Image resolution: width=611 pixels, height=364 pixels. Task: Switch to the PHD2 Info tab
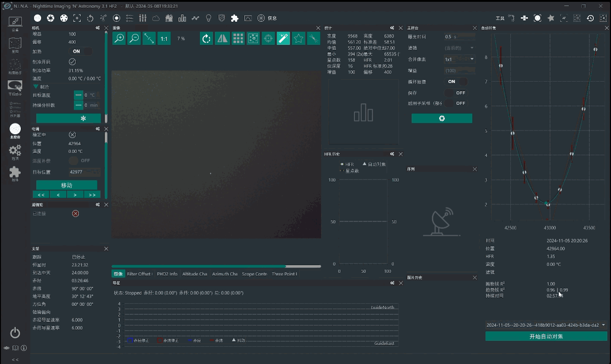tap(167, 274)
